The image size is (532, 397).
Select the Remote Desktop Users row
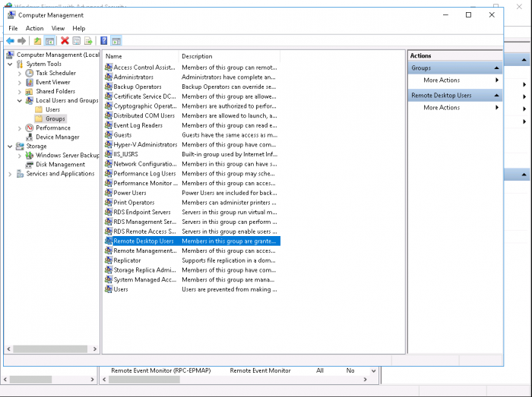click(192, 241)
